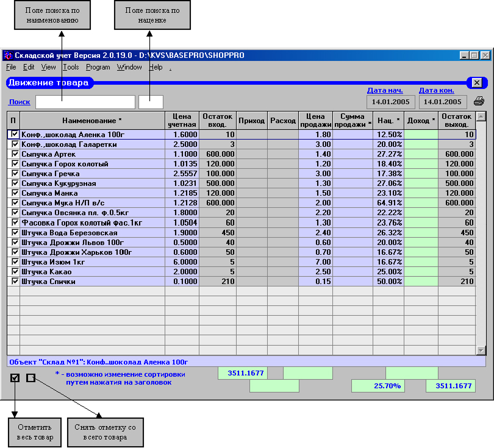Toggle checkbox for Конф.,шоколад Галаретки

(15, 144)
